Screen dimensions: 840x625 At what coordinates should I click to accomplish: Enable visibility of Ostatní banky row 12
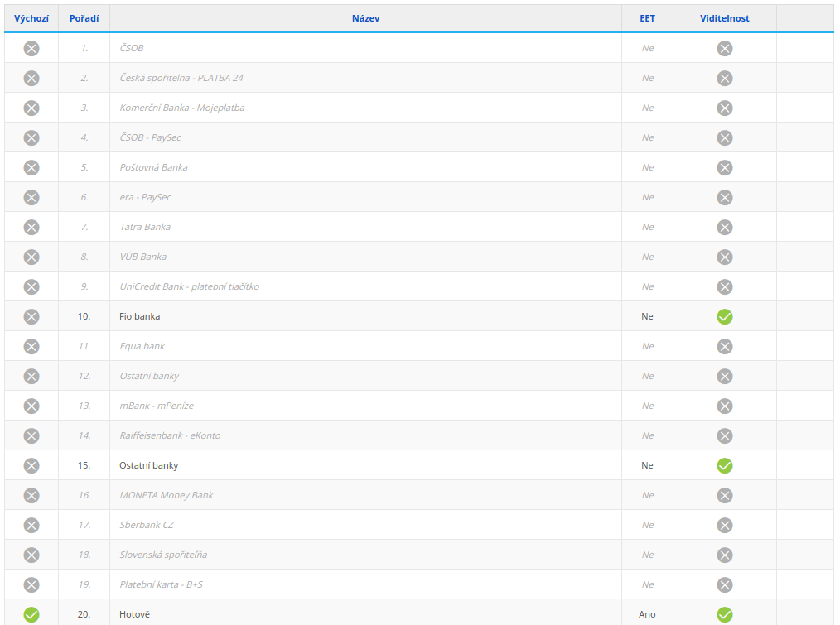pyautogui.click(x=725, y=377)
